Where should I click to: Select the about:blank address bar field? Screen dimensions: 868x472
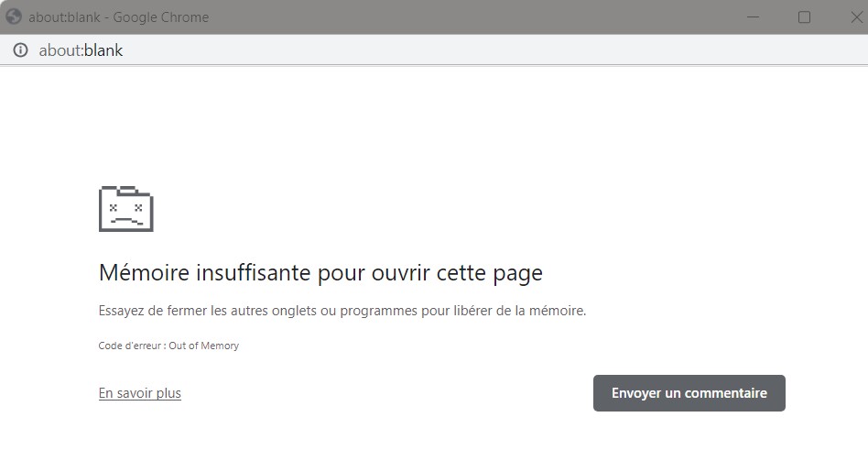tap(434, 50)
